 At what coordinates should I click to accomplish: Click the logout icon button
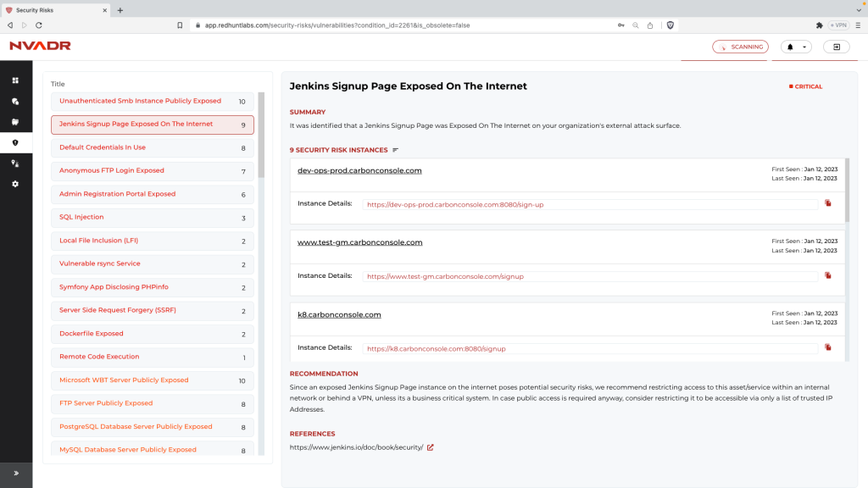click(836, 47)
